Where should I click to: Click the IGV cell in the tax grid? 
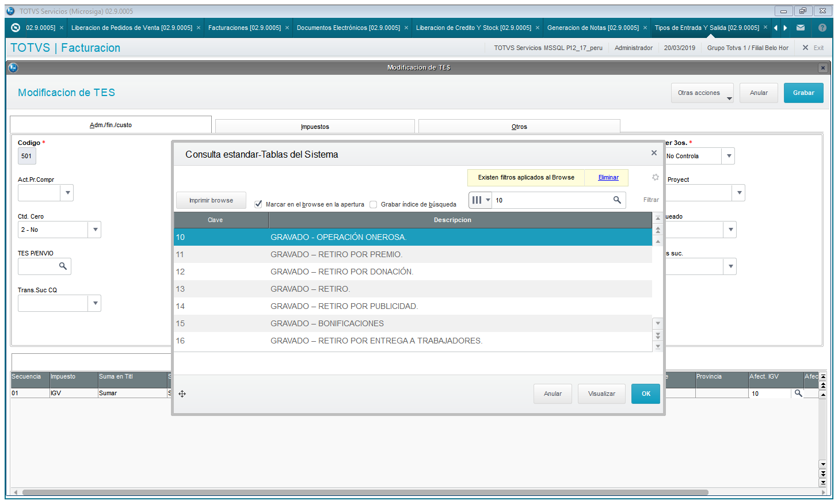[x=73, y=394]
